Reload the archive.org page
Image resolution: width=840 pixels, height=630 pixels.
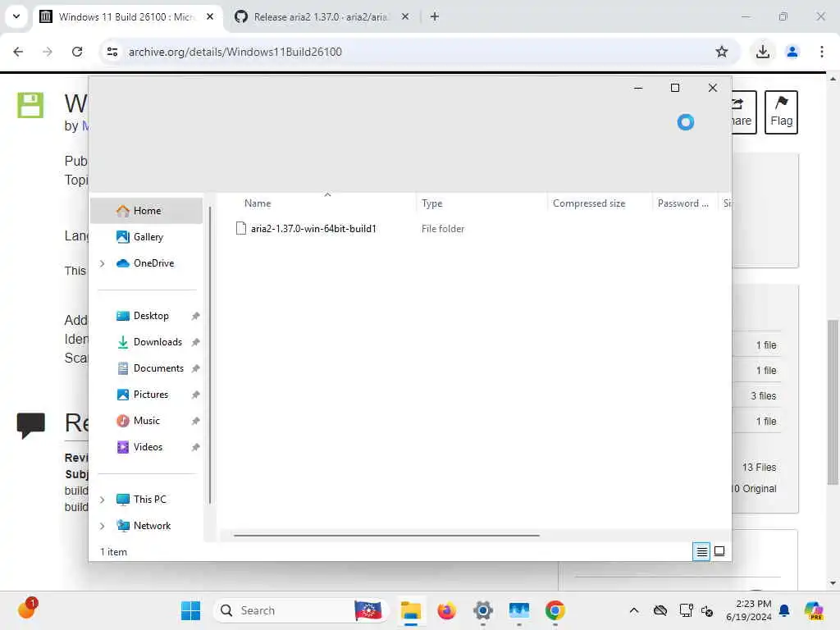pos(77,52)
